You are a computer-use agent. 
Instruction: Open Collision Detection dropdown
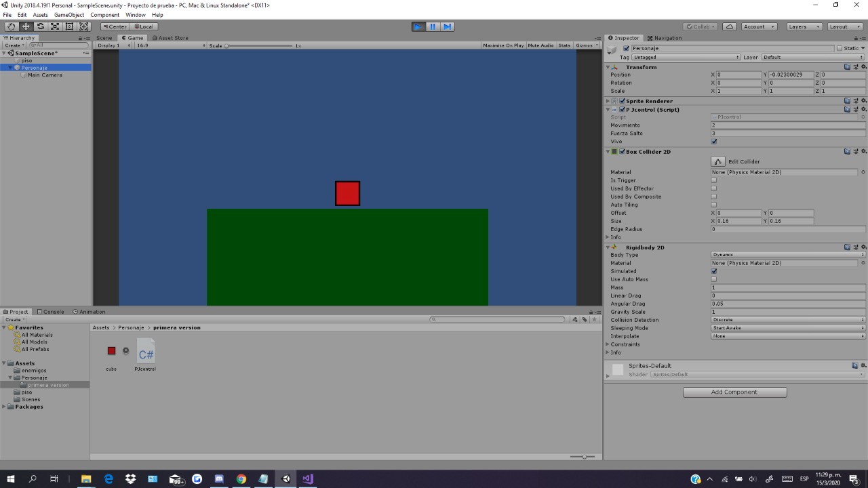point(788,320)
